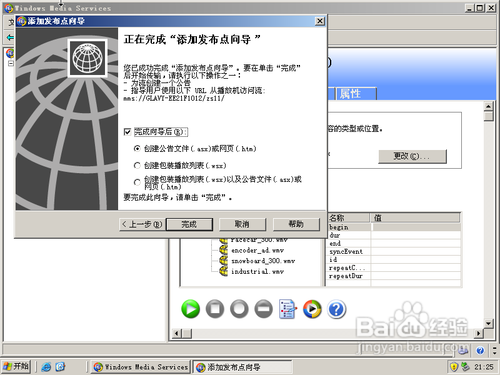Select the begin attribute row
The height and width of the screenshot is (375, 500).
394,227
